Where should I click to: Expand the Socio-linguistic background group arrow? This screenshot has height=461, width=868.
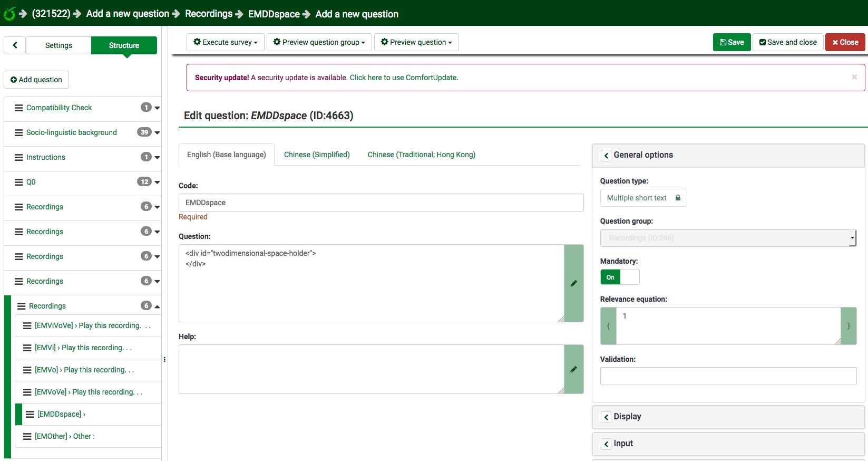pyautogui.click(x=157, y=132)
